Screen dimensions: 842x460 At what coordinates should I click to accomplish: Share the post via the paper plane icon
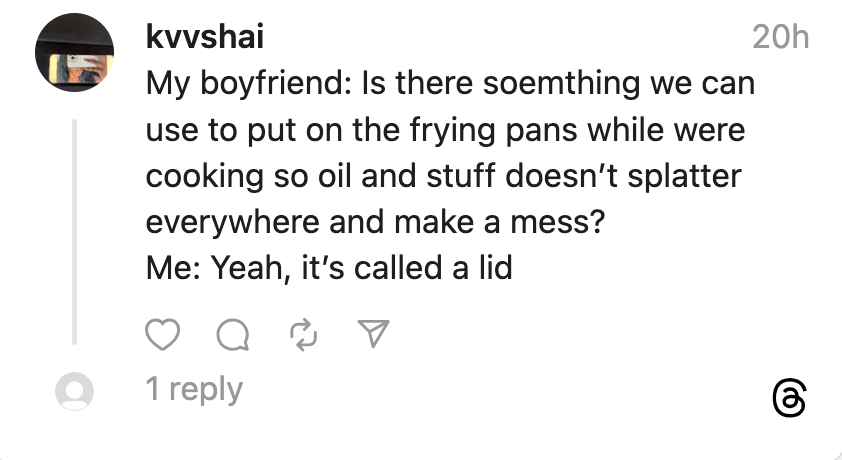point(373,336)
